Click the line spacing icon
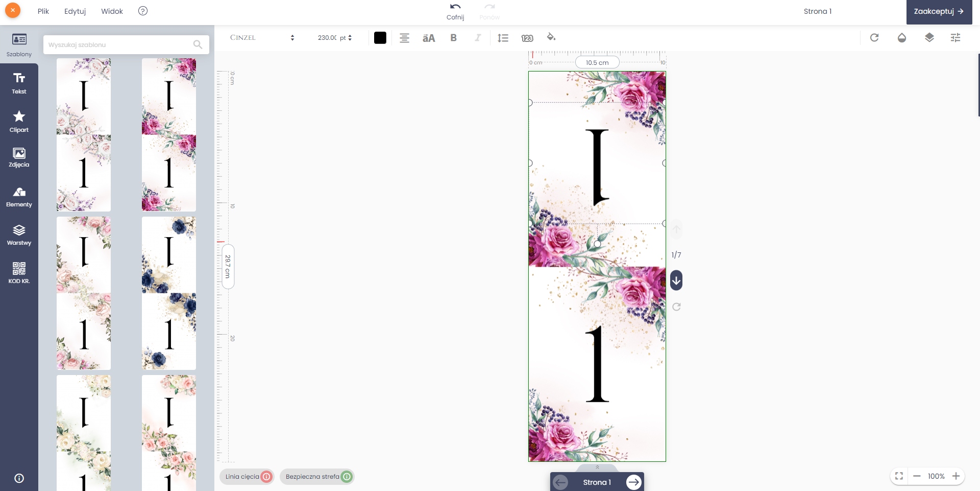This screenshot has height=491, width=980. click(503, 38)
